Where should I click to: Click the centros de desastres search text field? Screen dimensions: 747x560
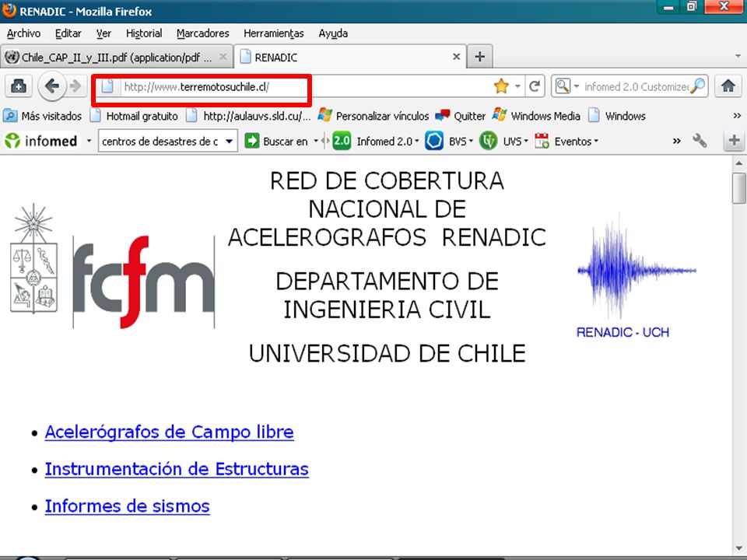160,142
